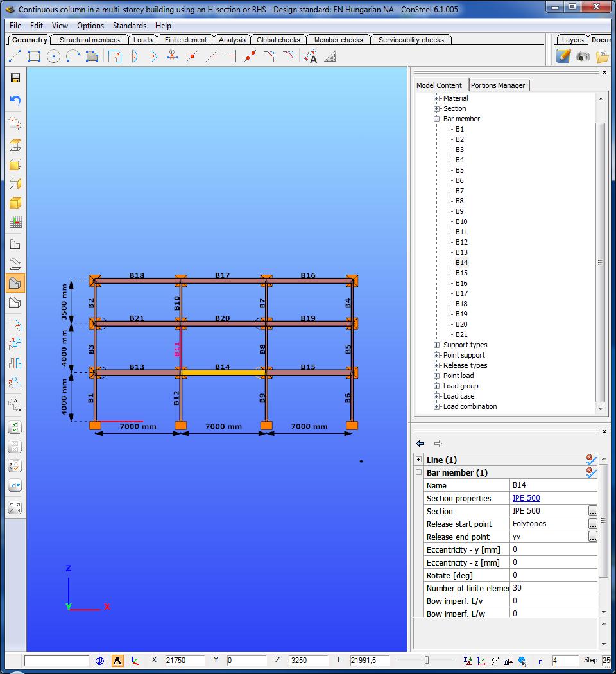Toggle the Line (1) filter checkmark
The image size is (616, 674).
pos(592,460)
